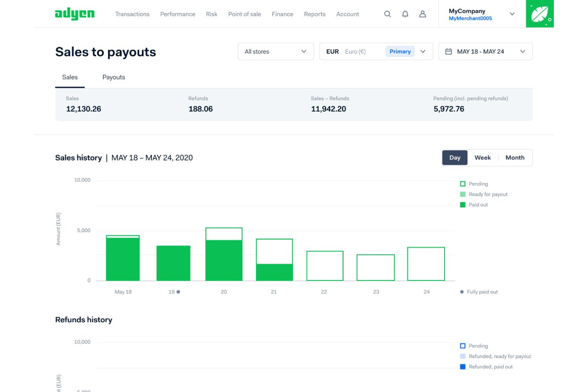588x392 pixels.
Task: Click the Sales to payouts heading
Action: pyautogui.click(x=106, y=52)
